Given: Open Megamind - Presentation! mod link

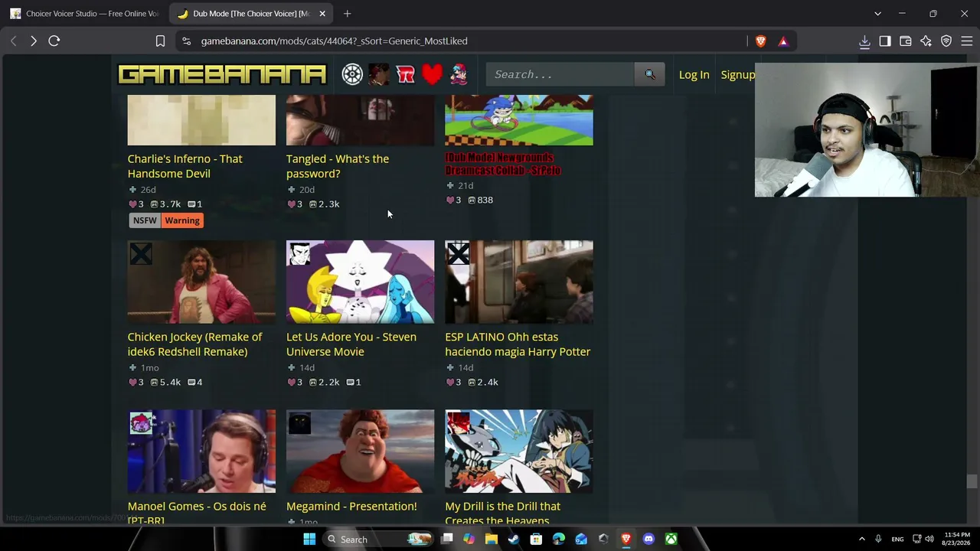Looking at the screenshot, I should pos(351,506).
